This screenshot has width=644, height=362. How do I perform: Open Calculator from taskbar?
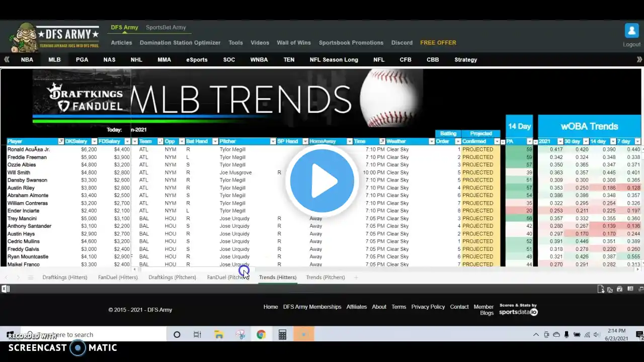(x=282, y=335)
